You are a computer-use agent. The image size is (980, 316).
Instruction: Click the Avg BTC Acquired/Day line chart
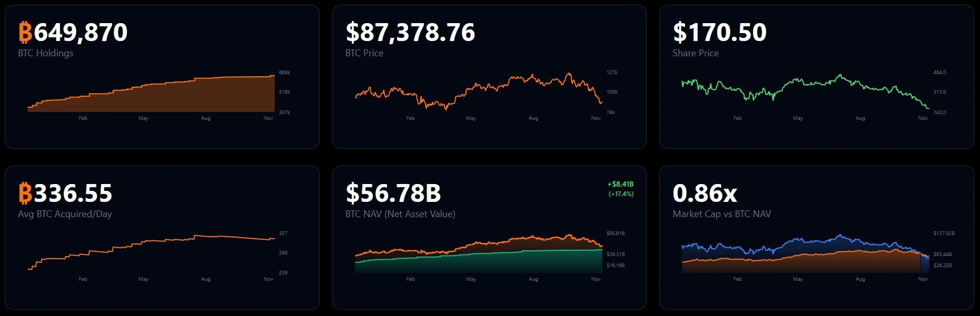pos(152,250)
